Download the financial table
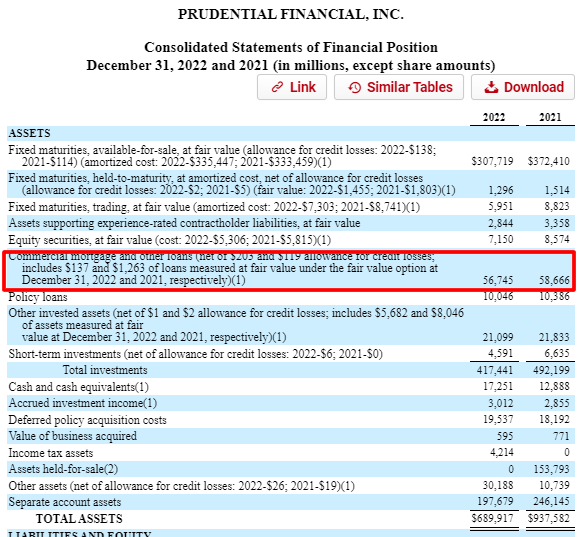The image size is (580, 537). (x=523, y=87)
